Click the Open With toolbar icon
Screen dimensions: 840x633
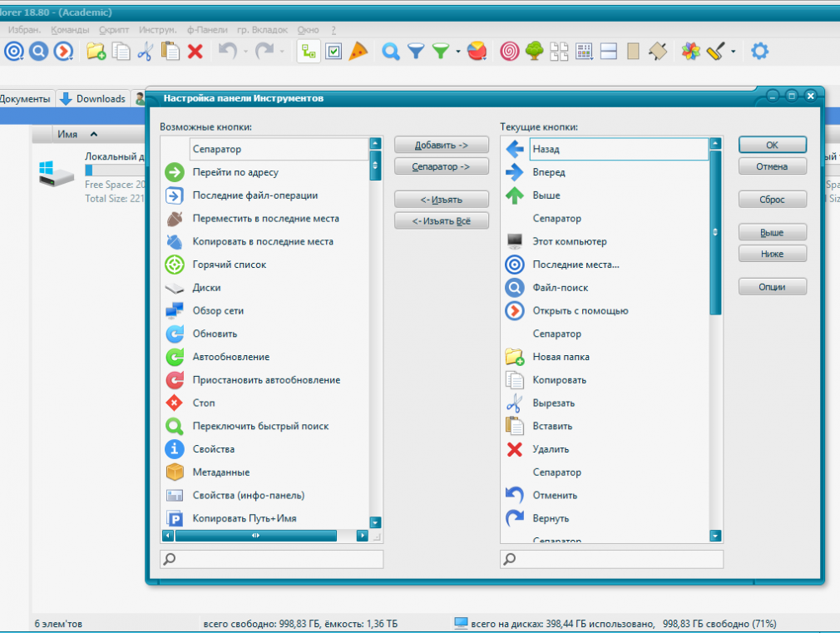tap(63, 52)
